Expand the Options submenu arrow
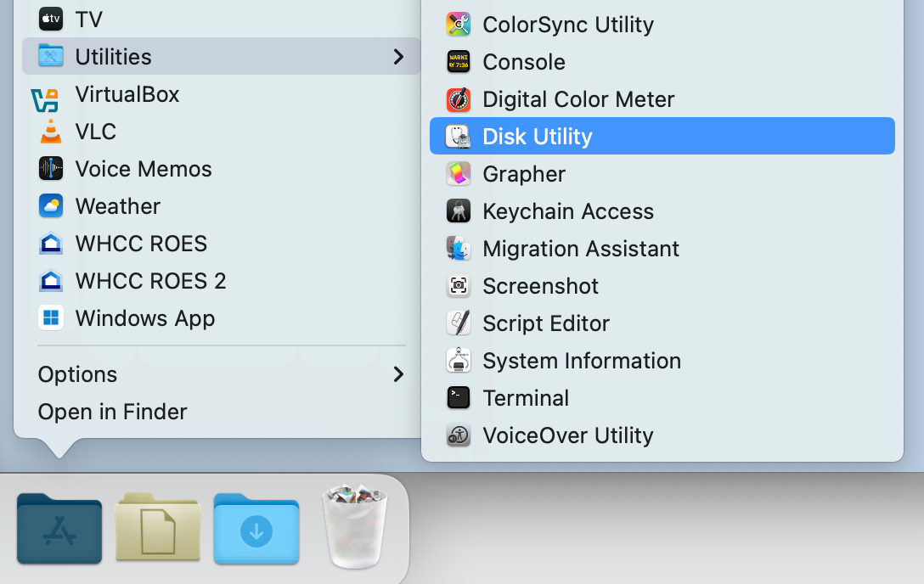Viewport: 924px width, 584px height. [x=398, y=374]
